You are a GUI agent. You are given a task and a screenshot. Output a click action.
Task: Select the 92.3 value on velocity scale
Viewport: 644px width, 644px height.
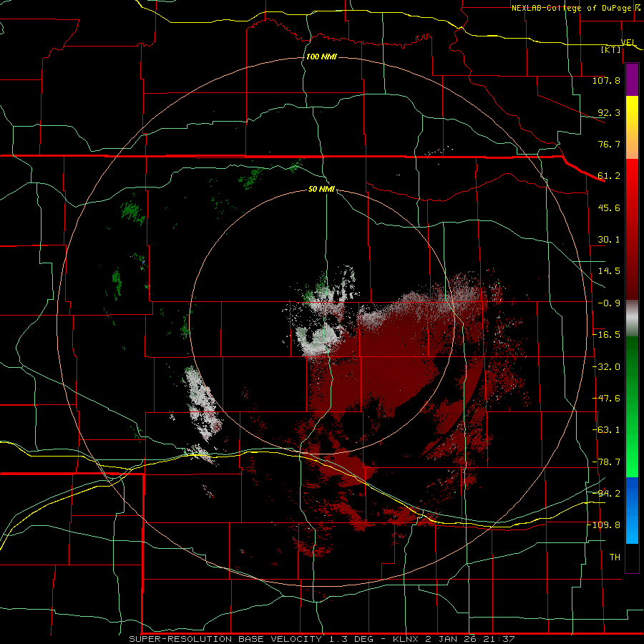[x=609, y=112]
